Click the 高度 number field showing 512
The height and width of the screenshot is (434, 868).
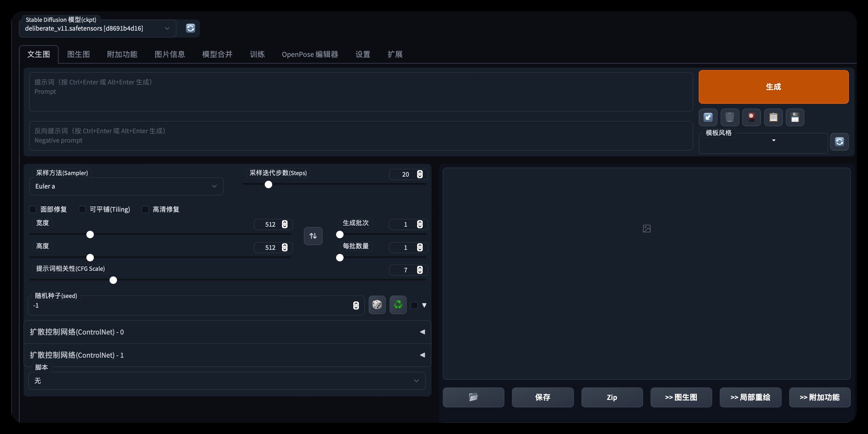(273, 247)
